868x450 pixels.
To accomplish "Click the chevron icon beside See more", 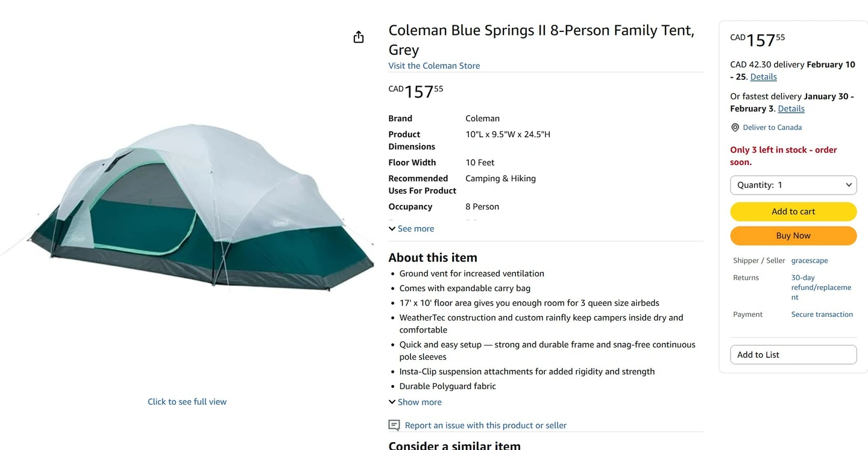I will coord(392,229).
